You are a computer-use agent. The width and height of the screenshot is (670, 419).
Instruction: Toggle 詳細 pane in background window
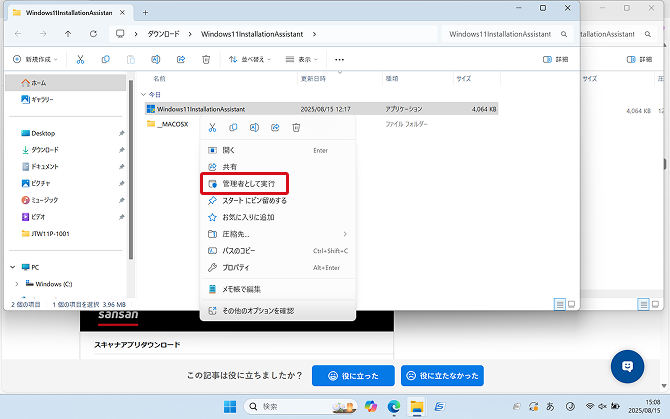(639, 59)
